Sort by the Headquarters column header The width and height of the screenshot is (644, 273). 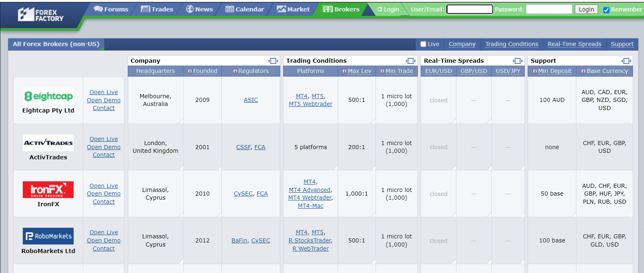(x=155, y=71)
